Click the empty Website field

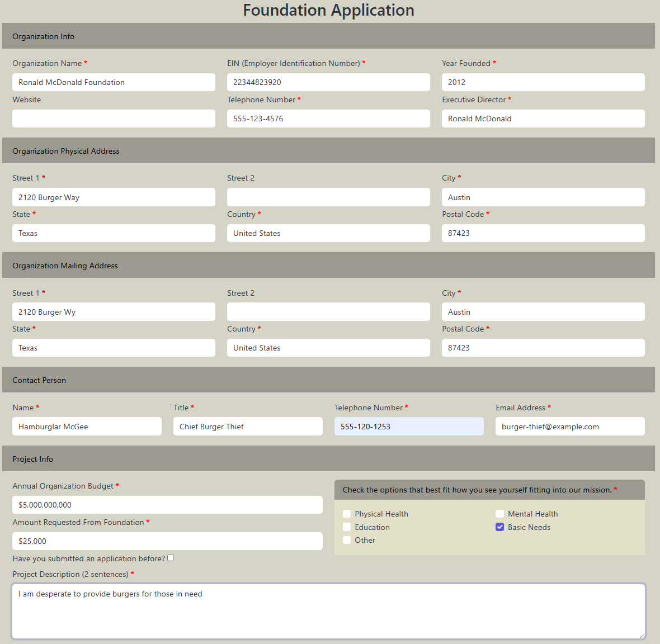(114, 119)
